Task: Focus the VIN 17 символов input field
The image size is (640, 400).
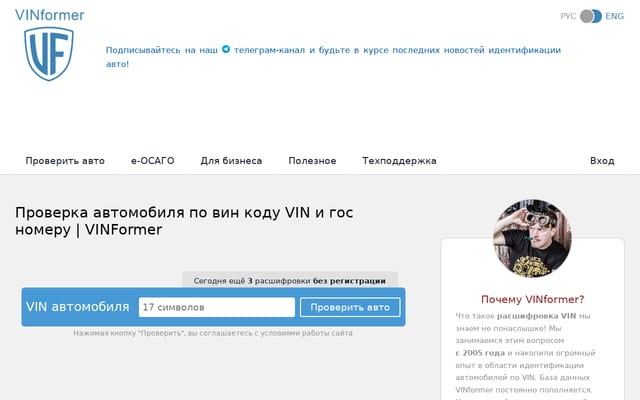Action: [217, 307]
